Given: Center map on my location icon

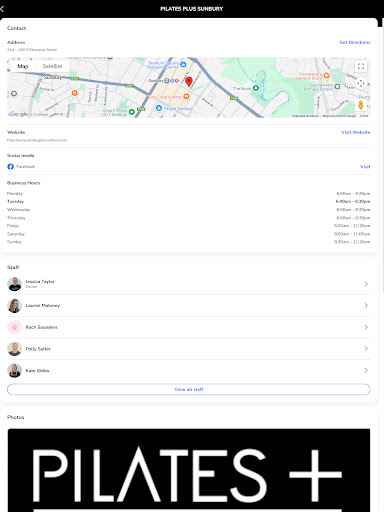Looking at the screenshot, I should point(361,83).
